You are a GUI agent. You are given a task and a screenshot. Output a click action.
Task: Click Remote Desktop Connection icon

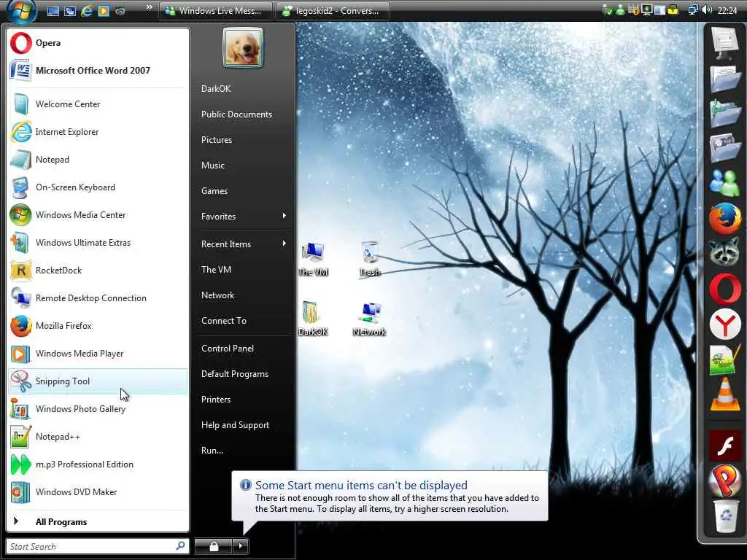point(20,298)
